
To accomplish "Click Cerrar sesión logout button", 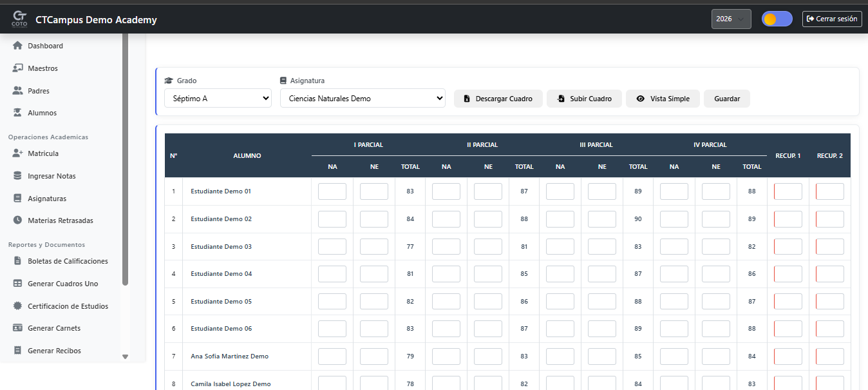I will coord(832,19).
